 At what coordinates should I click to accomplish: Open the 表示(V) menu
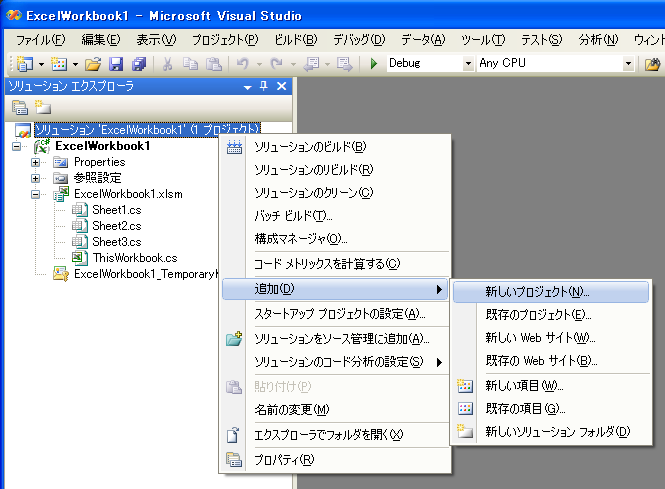156,40
